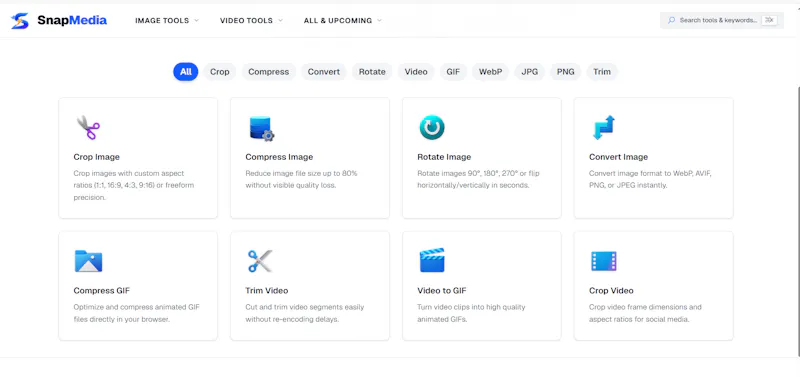Viewport: 800px width, 377px height.
Task: Filter tools by Video
Action: pos(416,72)
